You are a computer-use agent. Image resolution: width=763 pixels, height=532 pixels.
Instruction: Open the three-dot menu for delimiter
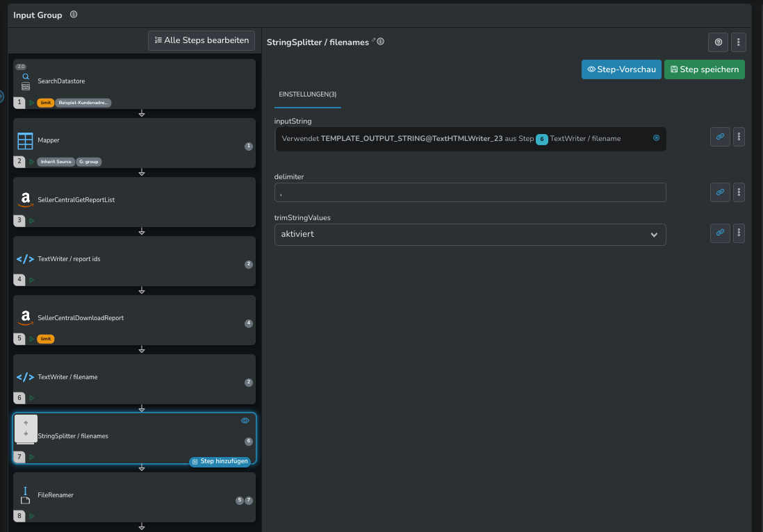point(739,192)
